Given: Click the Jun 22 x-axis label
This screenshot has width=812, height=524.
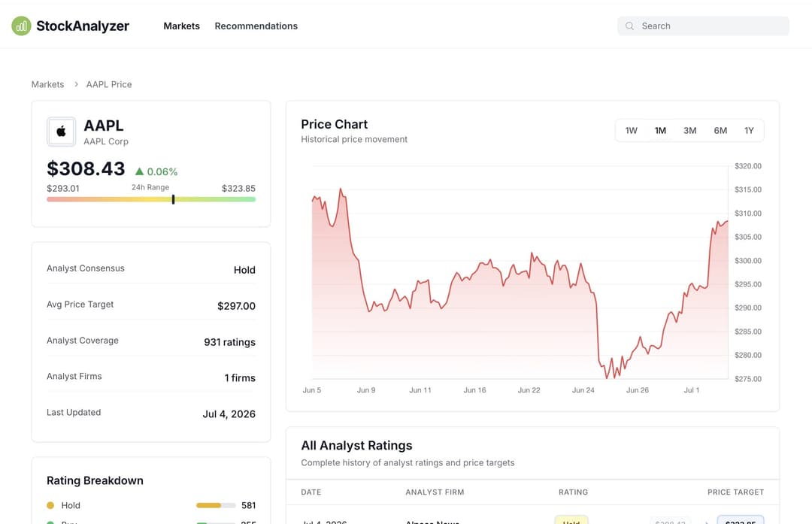Looking at the screenshot, I should [529, 390].
